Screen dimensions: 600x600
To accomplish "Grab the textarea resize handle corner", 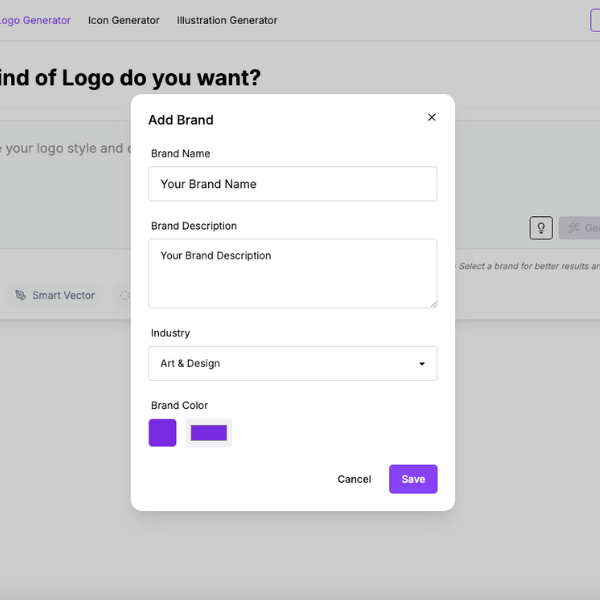I will (x=434, y=305).
